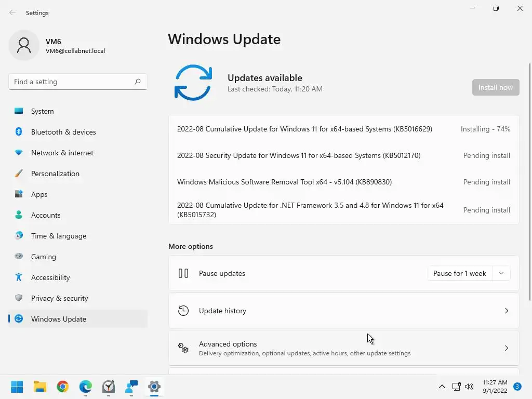Open File Explorer from the taskbar

pyautogui.click(x=39, y=387)
